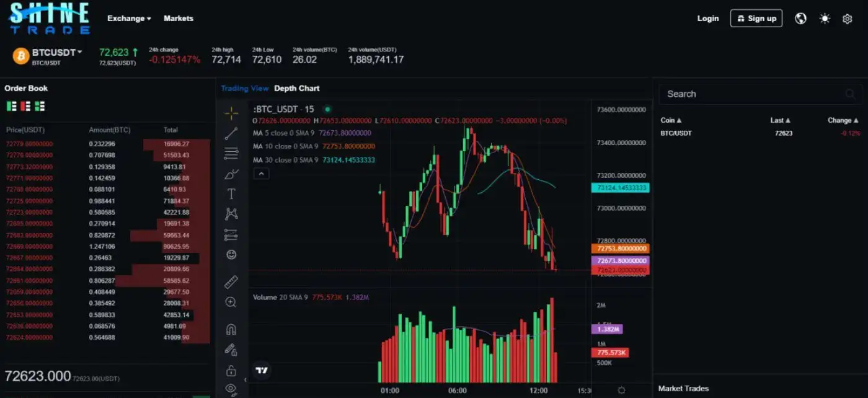This screenshot has width=868, height=398.
Task: Choose the brush drawing tool
Action: [231, 174]
